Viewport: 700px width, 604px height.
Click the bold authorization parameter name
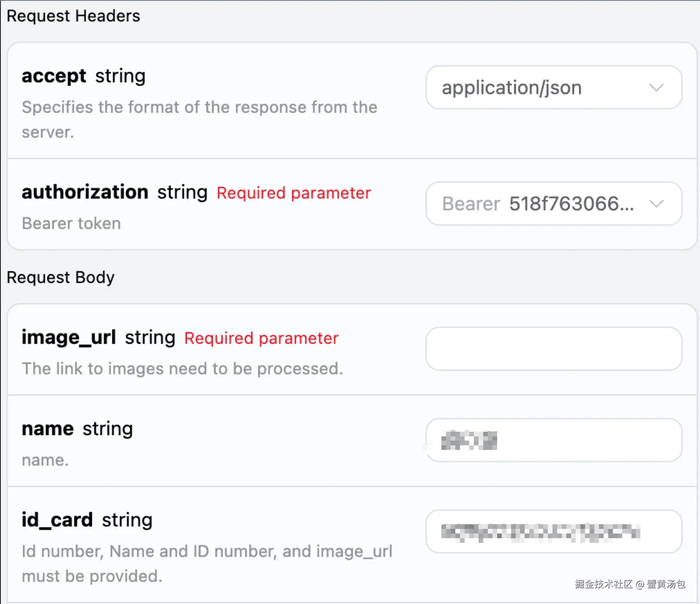point(85,192)
